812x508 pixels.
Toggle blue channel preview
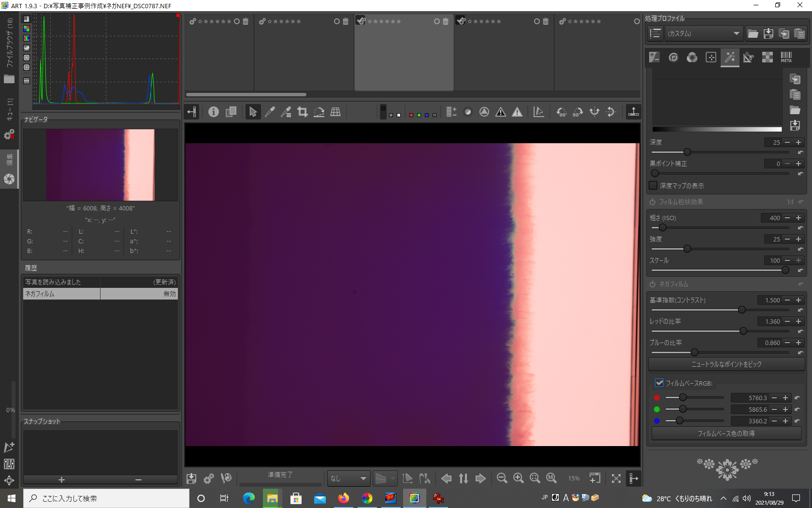click(427, 115)
